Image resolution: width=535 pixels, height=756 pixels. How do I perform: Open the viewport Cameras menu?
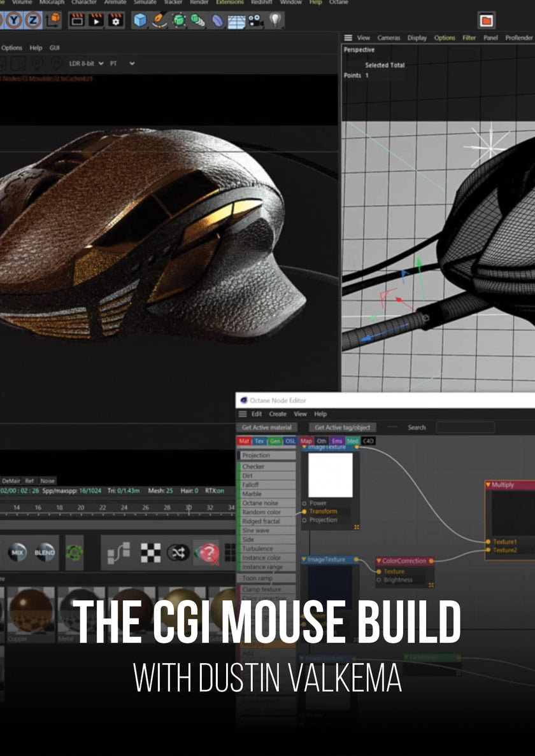pos(389,38)
